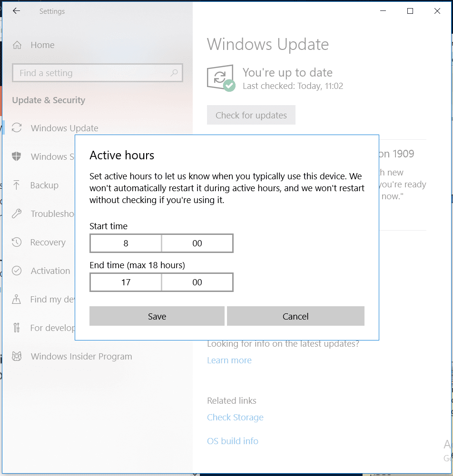The height and width of the screenshot is (476, 453).
Task: Click the End time (max 18 hours) label
Action: (138, 265)
